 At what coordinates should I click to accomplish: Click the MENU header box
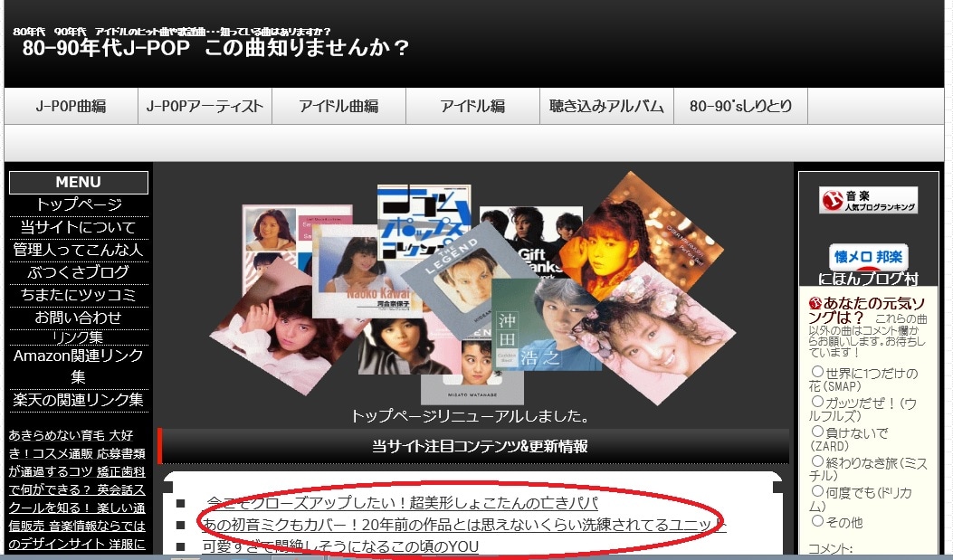point(79,182)
